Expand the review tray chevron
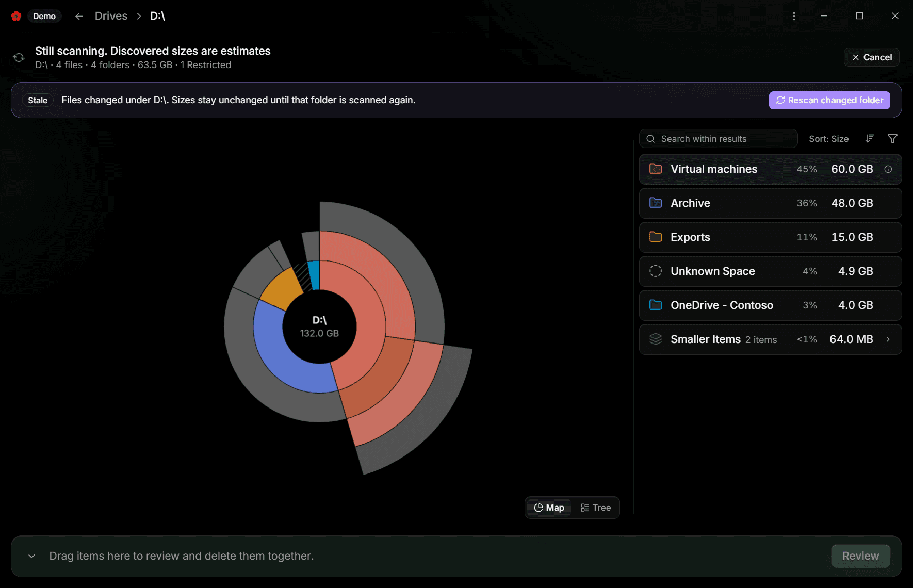The image size is (913, 588). pyautogui.click(x=32, y=556)
